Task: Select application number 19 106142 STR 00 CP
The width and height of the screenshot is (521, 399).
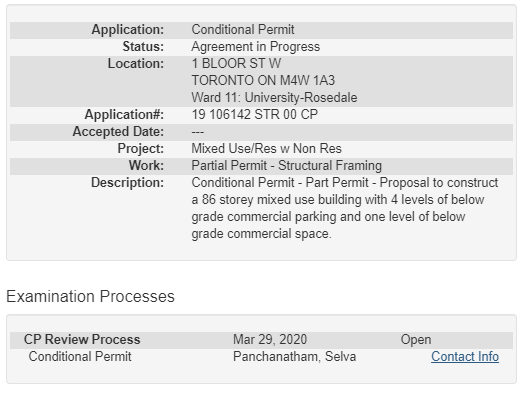Action: 254,114
